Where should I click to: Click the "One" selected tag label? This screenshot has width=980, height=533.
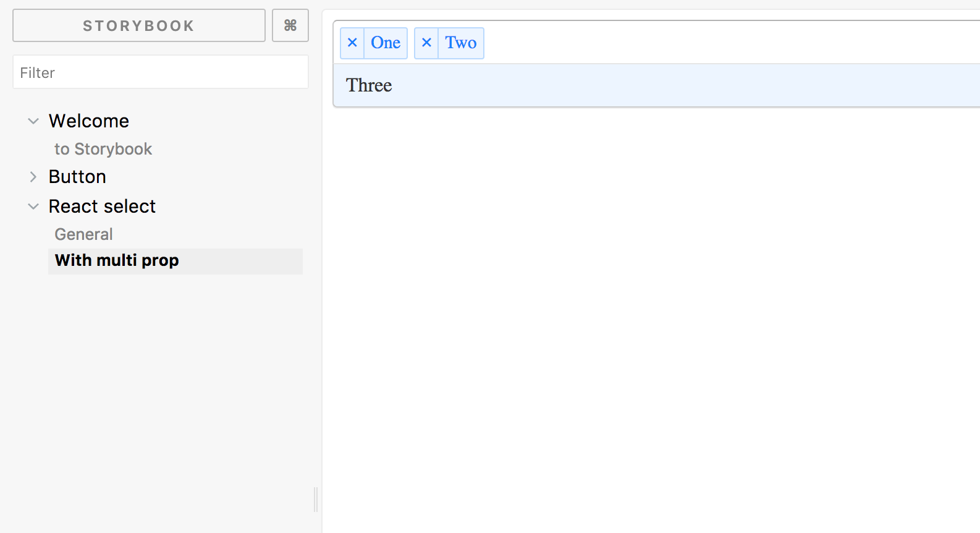pos(386,43)
